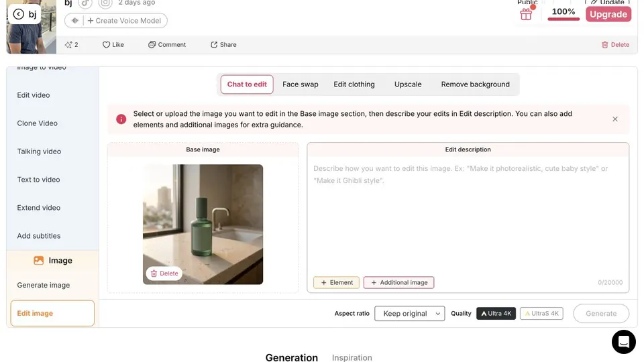Open Add subtitles in sidebar
This screenshot has width=644, height=362.
pyautogui.click(x=52, y=236)
